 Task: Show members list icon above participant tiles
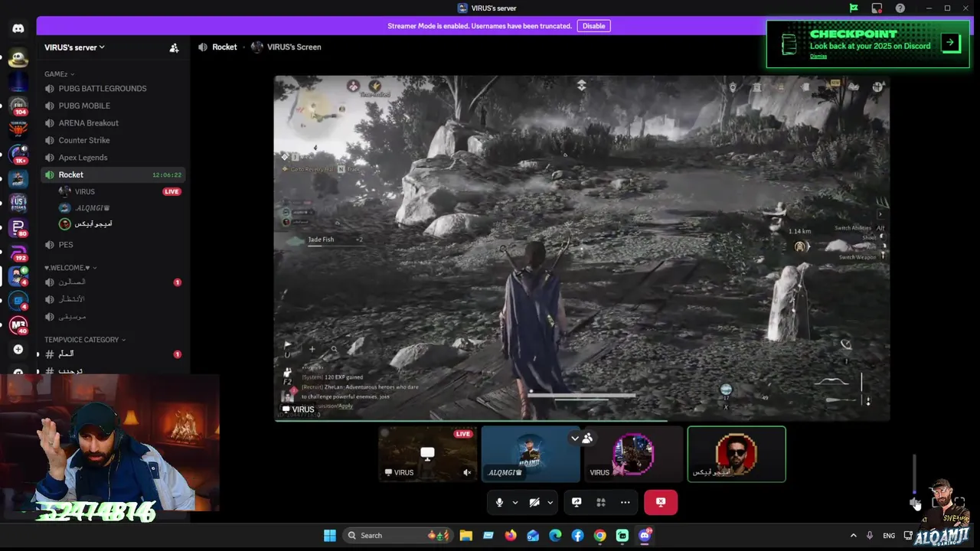(587, 439)
